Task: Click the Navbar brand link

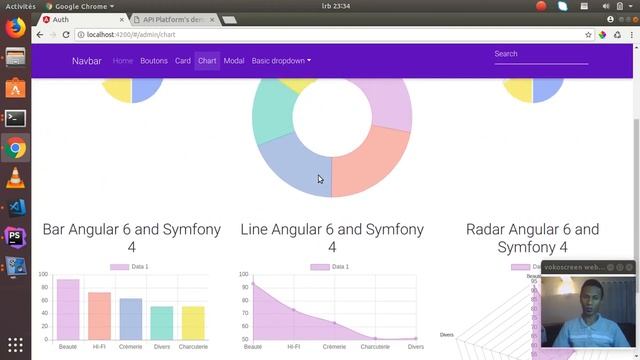Action: pos(87,61)
